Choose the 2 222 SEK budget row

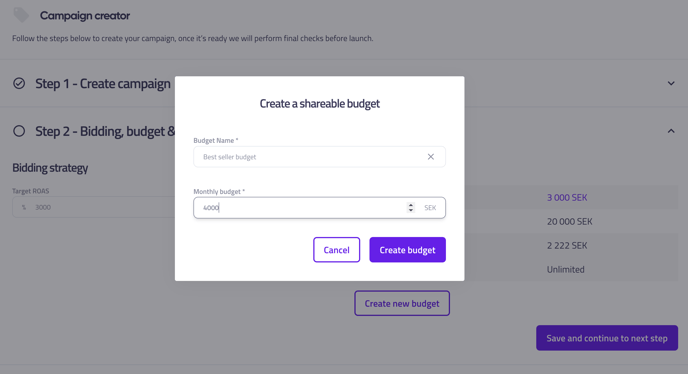571,245
